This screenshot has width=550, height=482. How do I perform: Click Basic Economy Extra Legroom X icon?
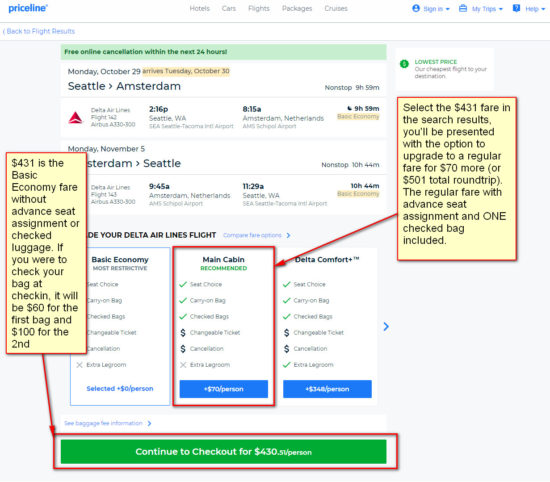pos(80,365)
